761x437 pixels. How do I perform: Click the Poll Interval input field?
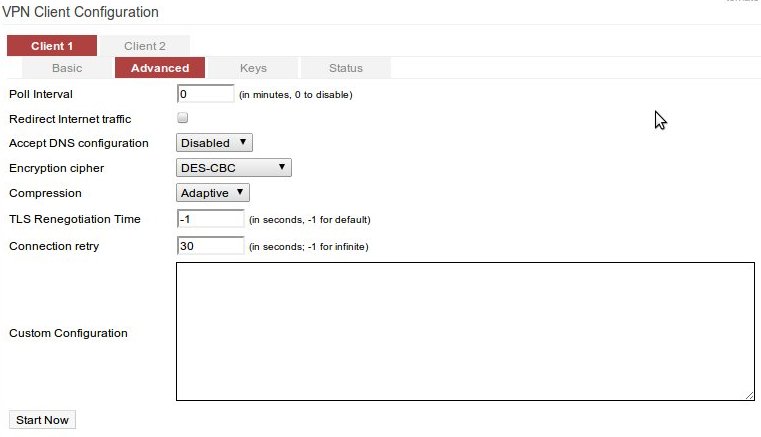(206, 94)
